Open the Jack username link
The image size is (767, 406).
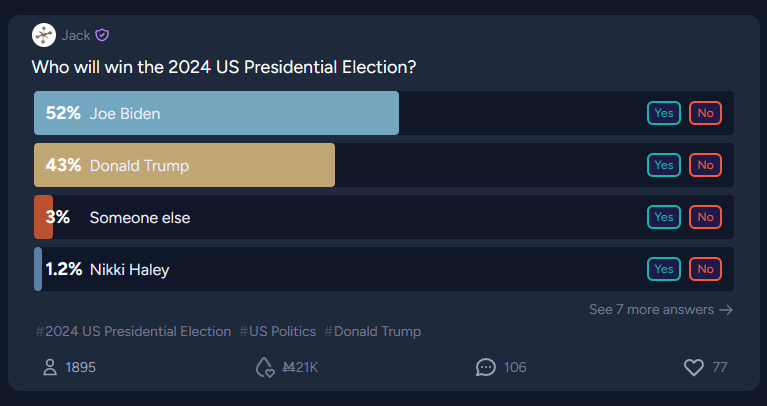click(x=76, y=35)
